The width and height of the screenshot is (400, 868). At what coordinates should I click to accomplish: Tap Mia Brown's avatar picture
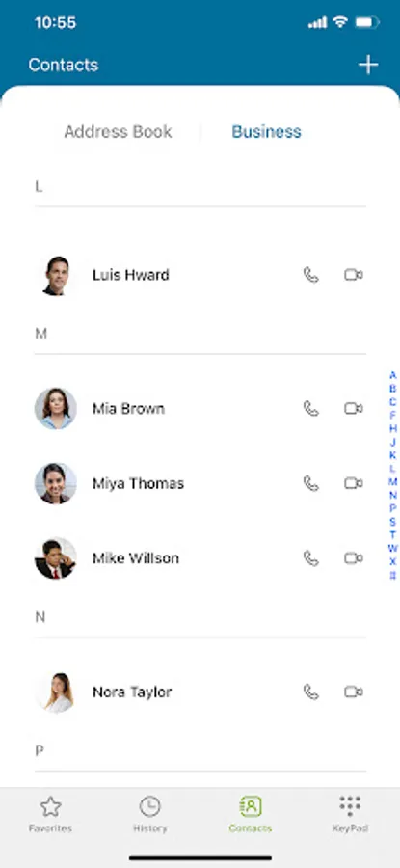[55, 409]
